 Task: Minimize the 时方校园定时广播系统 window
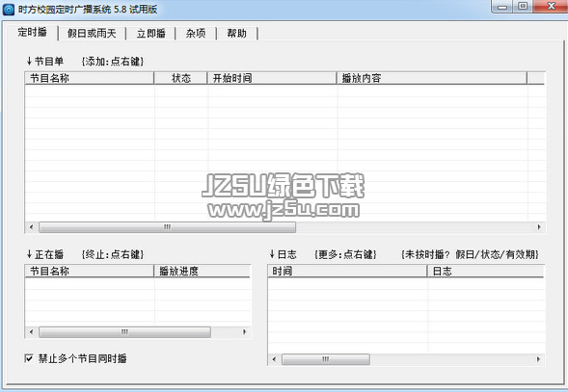pyautogui.click(x=502, y=7)
